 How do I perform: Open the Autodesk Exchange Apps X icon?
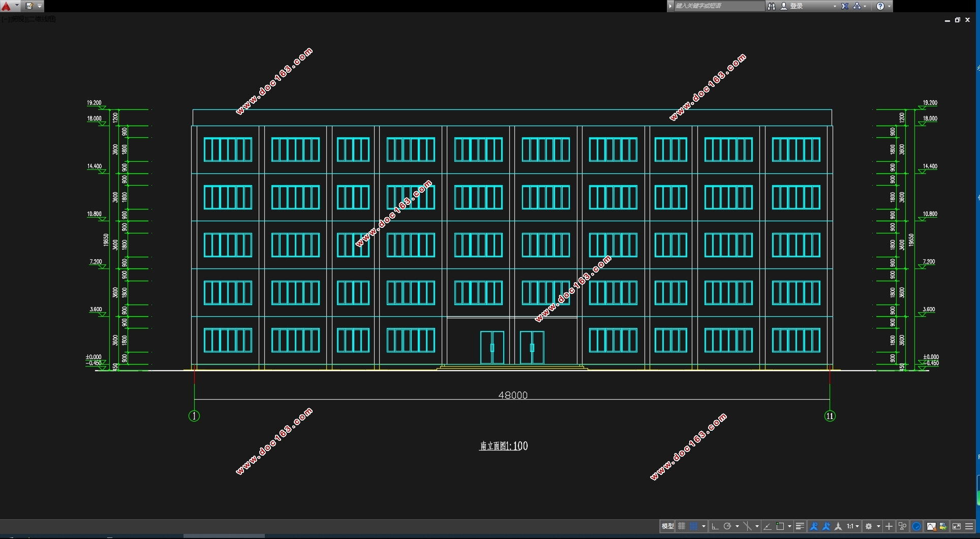pyautogui.click(x=845, y=6)
